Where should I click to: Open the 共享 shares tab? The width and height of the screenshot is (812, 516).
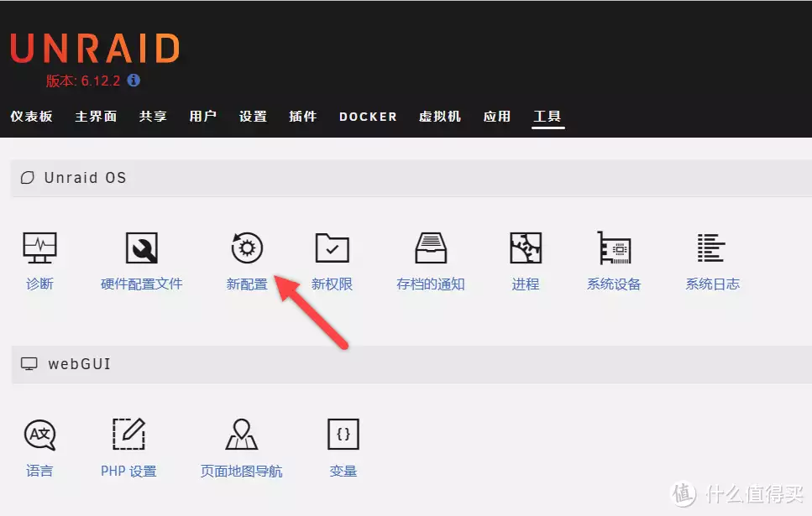click(x=153, y=117)
